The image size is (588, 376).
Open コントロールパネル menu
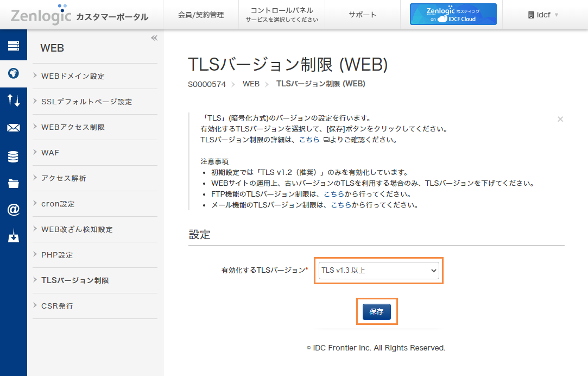point(282,15)
